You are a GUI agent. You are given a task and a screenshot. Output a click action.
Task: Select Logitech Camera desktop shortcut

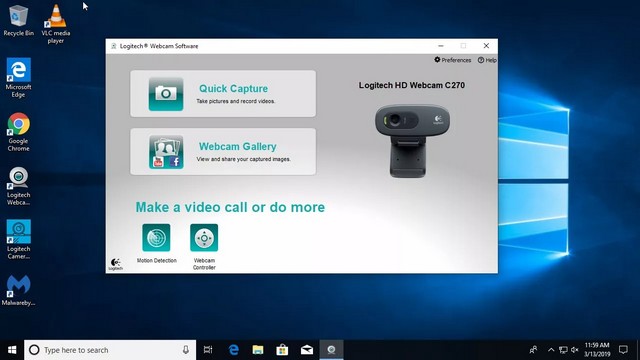[x=18, y=240]
